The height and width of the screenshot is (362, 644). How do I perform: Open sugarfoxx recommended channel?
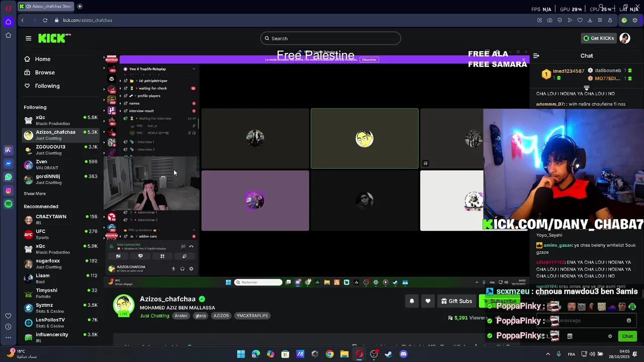pyautogui.click(x=60, y=263)
